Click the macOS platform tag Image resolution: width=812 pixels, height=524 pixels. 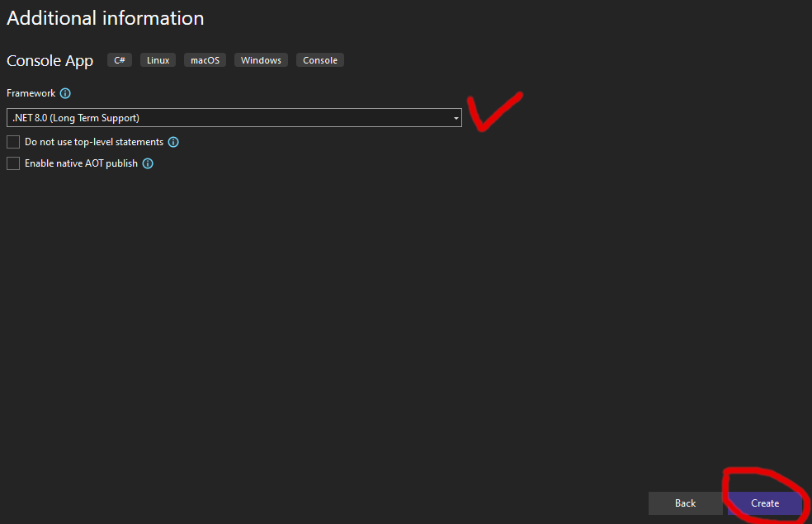205,60
